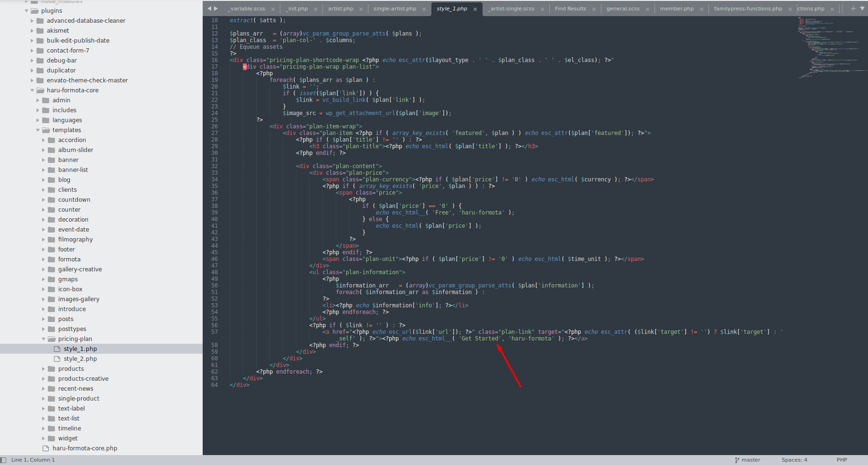Change indentation via Spaces: 4
Viewport: 868px width, 465px height.
point(794,460)
